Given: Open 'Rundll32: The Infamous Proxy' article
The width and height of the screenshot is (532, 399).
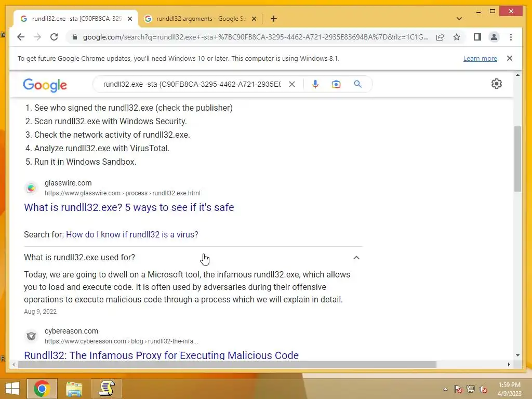Looking at the screenshot, I should [161, 355].
